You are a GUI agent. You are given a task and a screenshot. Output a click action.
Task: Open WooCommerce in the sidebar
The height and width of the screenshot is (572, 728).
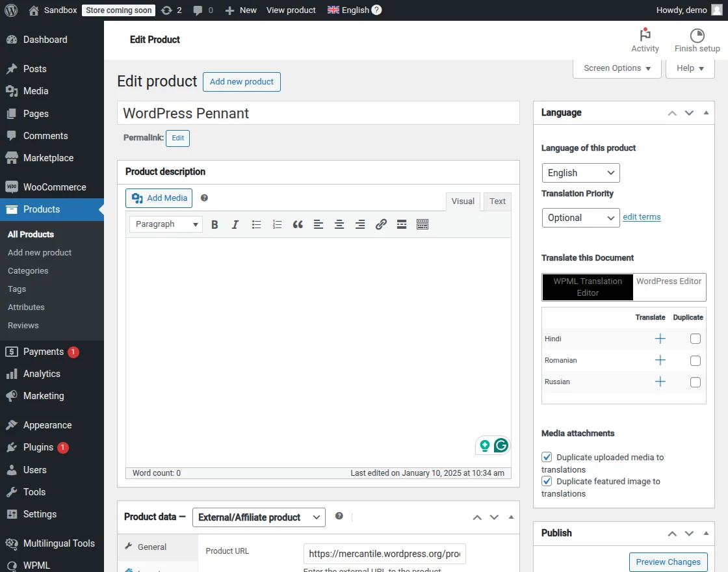[52, 187]
